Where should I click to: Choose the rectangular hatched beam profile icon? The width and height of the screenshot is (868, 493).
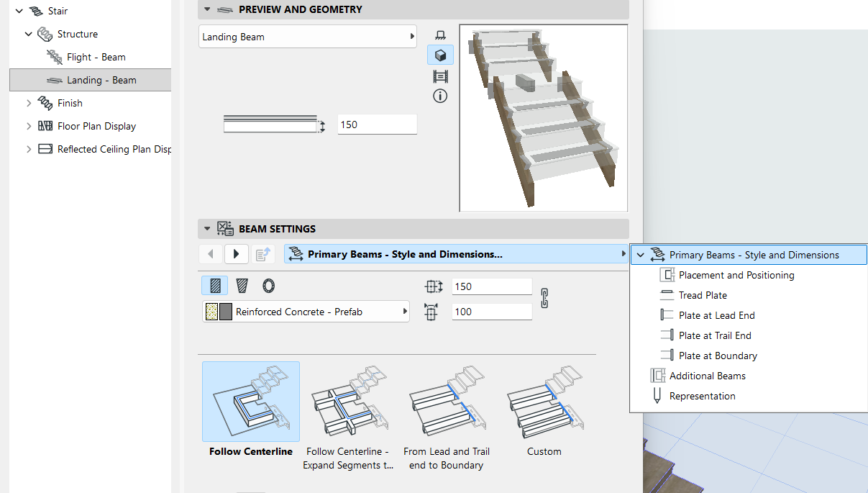pyautogui.click(x=215, y=286)
